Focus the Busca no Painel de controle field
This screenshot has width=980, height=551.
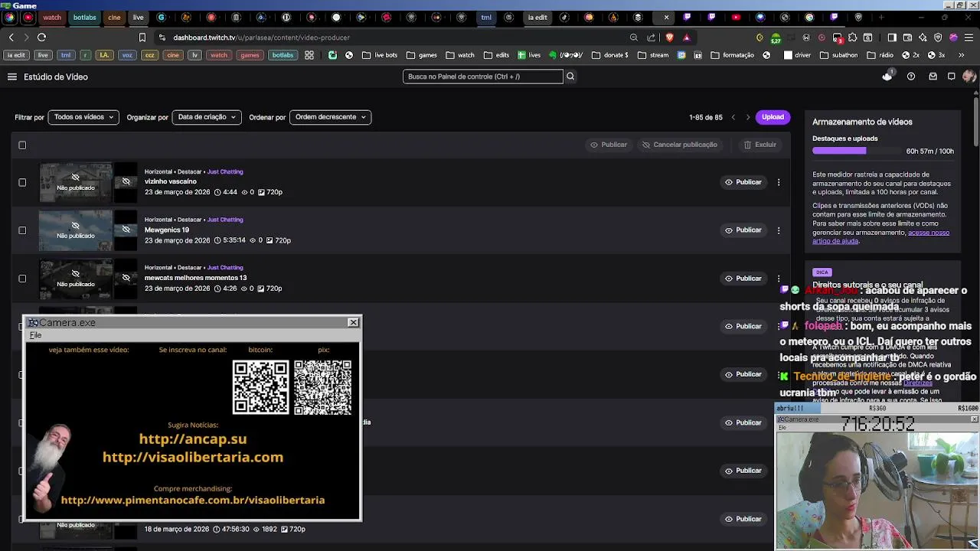click(483, 77)
